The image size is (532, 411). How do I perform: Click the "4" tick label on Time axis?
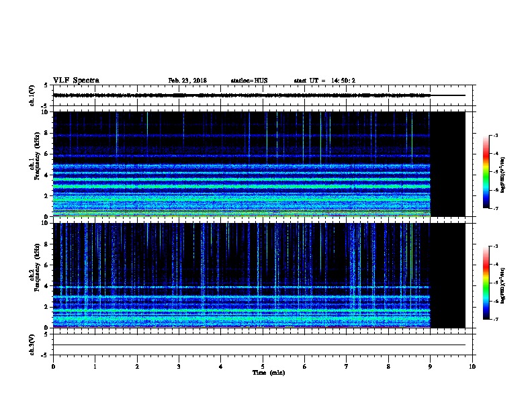[x=221, y=367]
